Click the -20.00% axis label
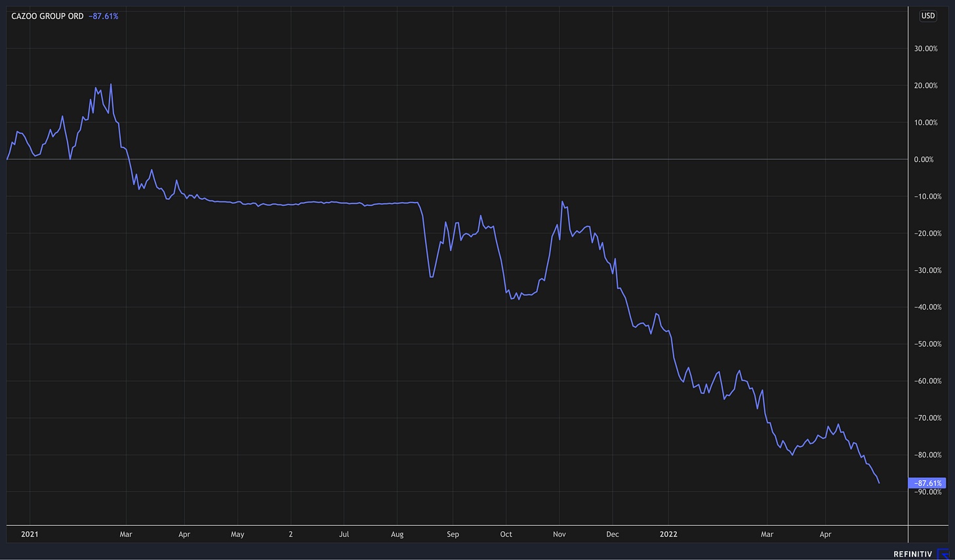The image size is (955, 560). point(927,233)
